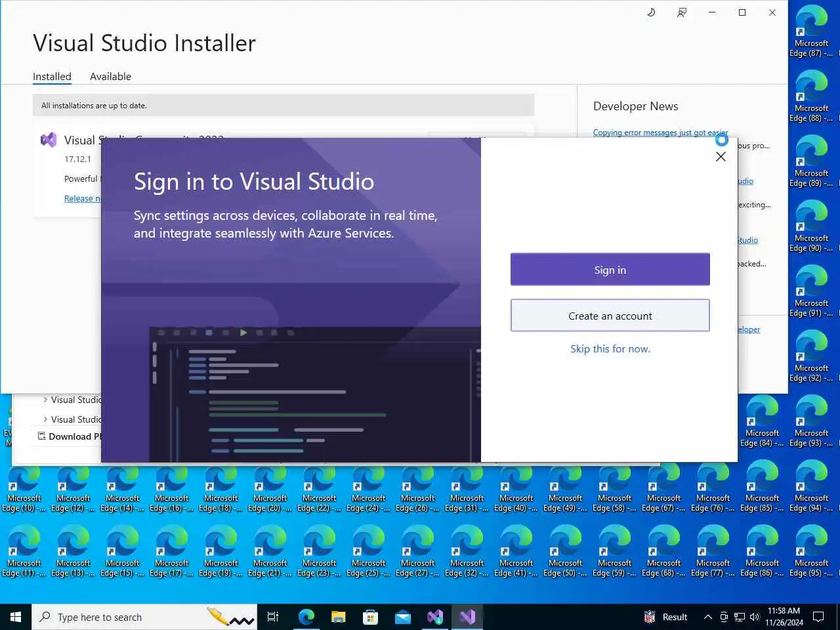Select the Microsoft Edge (90) desktop shortcut
840x630 pixels.
811,226
